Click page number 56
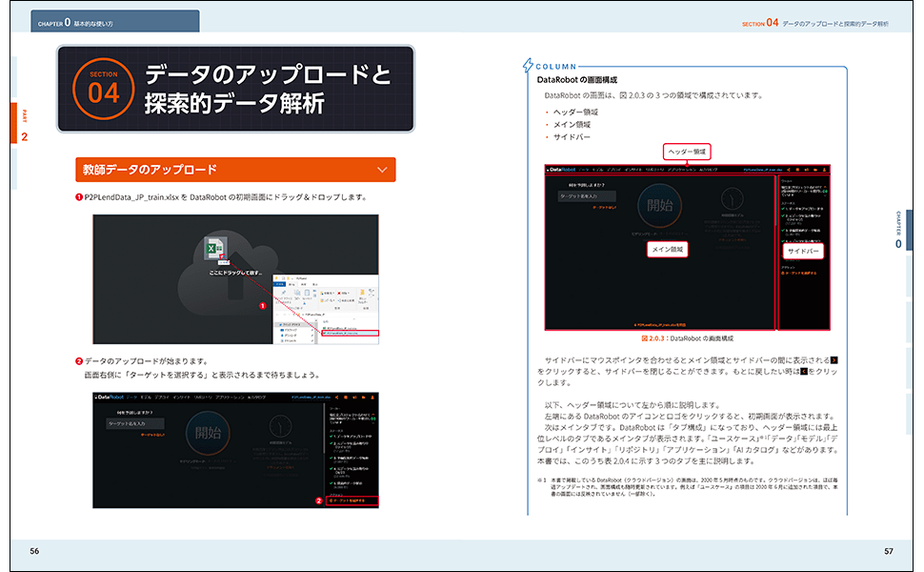 point(34,551)
